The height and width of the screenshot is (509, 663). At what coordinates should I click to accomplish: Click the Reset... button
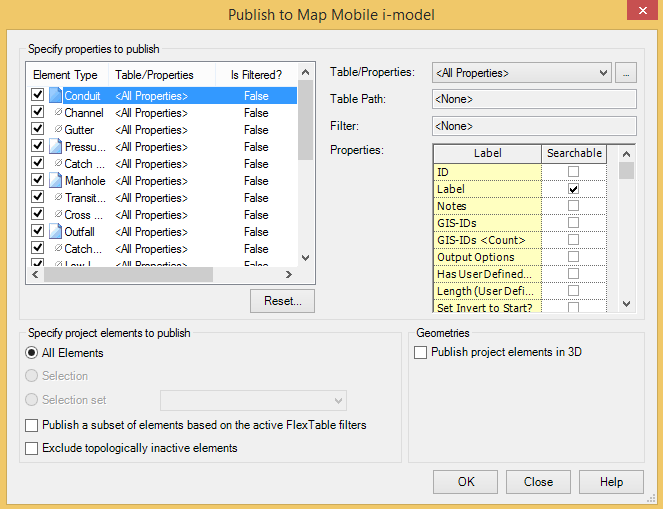coord(282,301)
